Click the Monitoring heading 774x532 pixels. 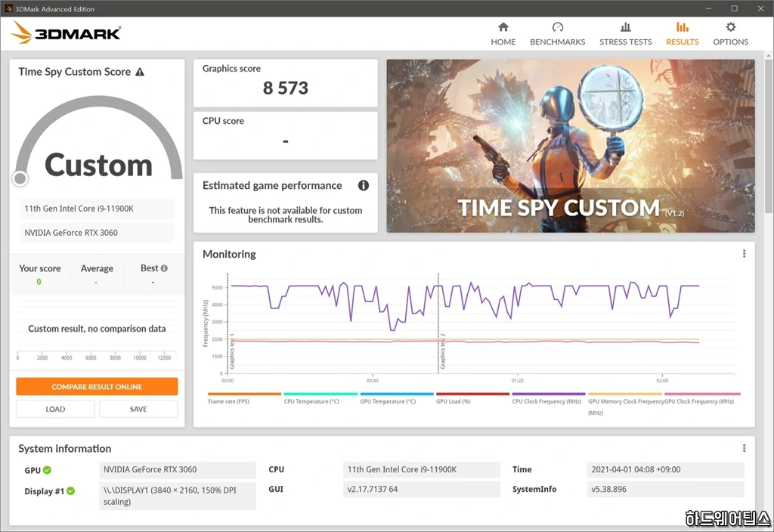pyautogui.click(x=229, y=254)
